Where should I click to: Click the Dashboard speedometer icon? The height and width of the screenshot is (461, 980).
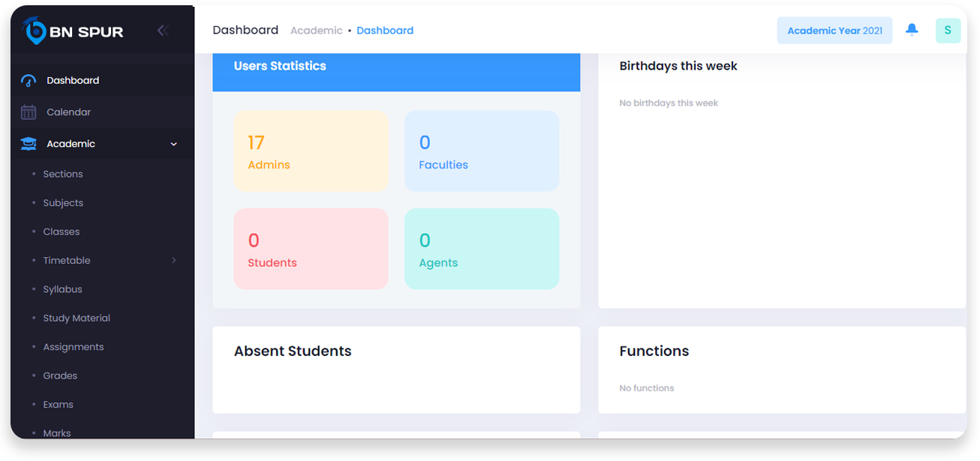29,81
